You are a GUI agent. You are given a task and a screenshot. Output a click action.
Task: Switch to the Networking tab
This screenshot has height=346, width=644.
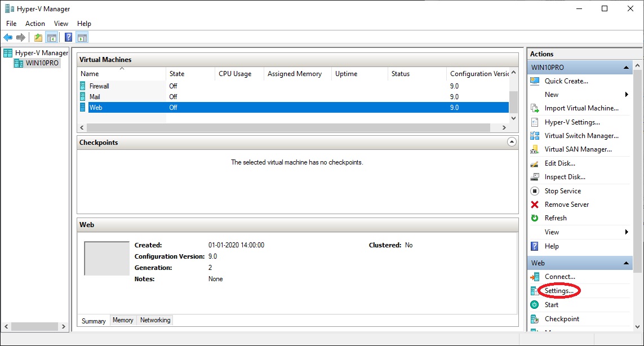pos(156,320)
